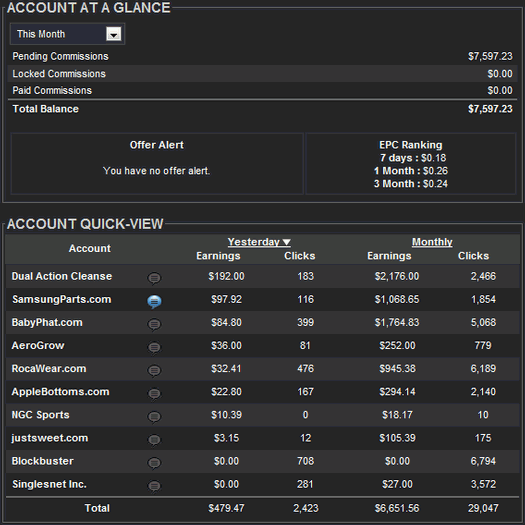Open the This Month period dropdown
Viewport: 525px width, 525px height.
67,34
